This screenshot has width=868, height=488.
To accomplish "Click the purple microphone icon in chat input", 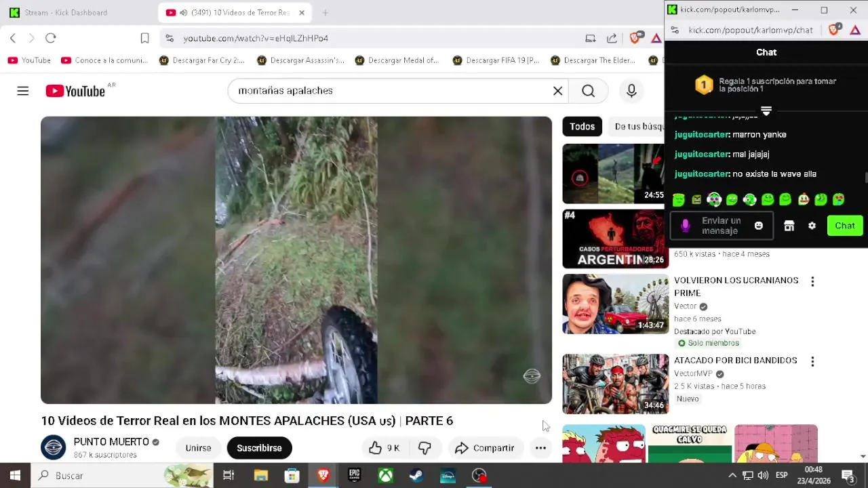I will (686, 226).
